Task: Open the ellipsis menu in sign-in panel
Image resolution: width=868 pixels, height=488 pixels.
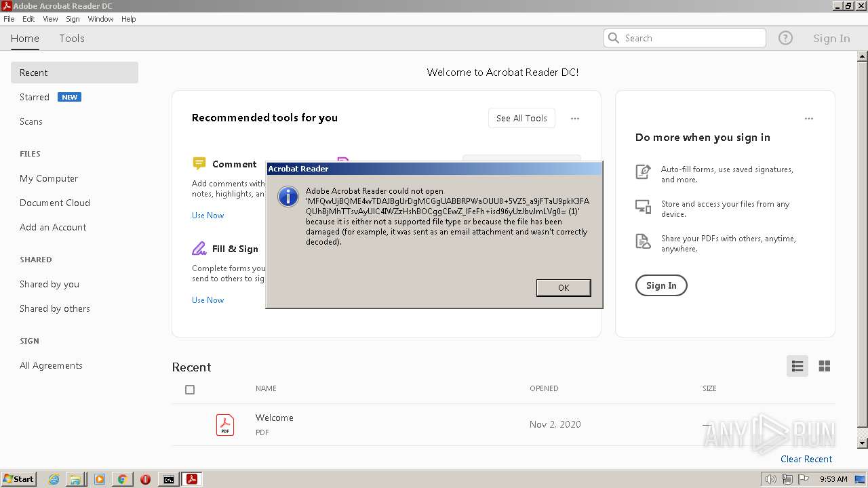Action: coord(808,118)
